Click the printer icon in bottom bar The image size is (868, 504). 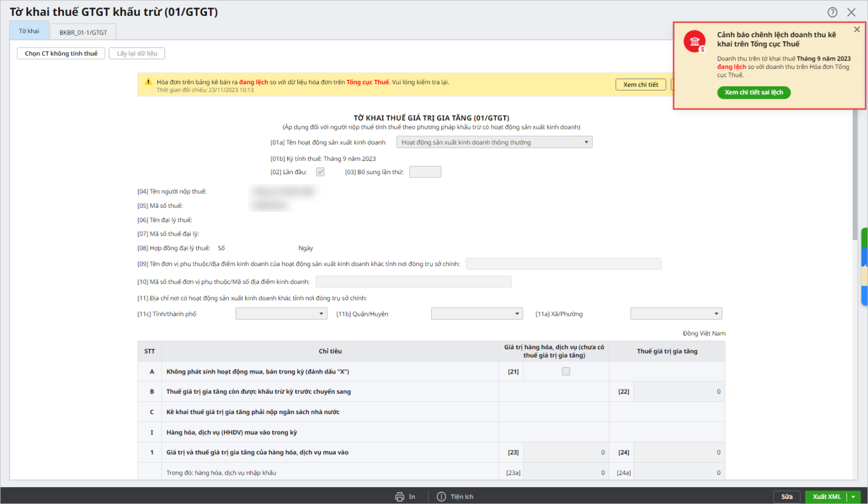(x=400, y=497)
